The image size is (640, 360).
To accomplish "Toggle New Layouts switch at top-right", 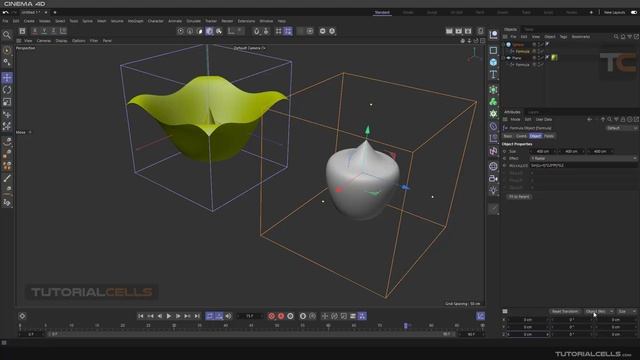I will point(634,12).
